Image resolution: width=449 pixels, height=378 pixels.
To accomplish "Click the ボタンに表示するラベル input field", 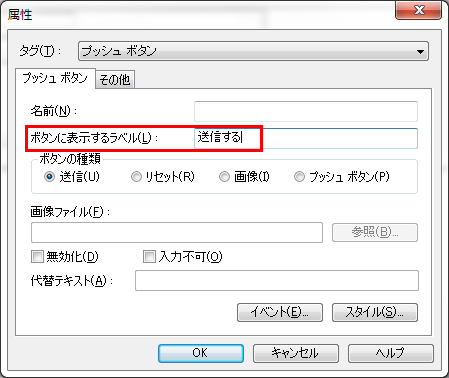I will [x=306, y=138].
